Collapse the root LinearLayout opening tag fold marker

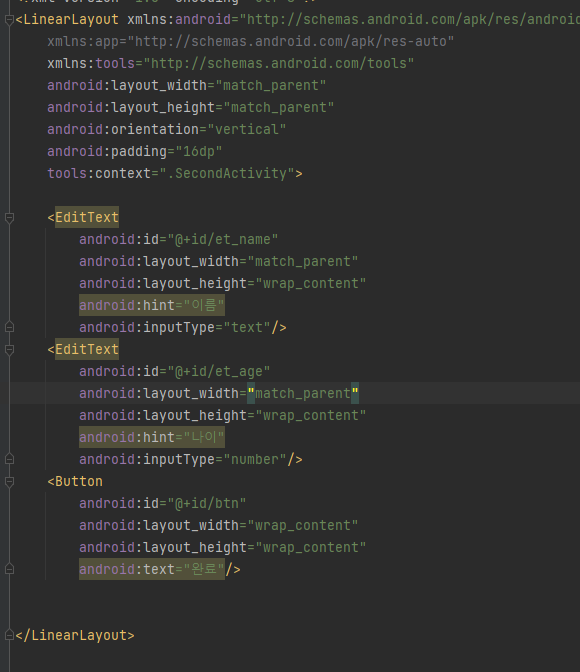(9, 20)
